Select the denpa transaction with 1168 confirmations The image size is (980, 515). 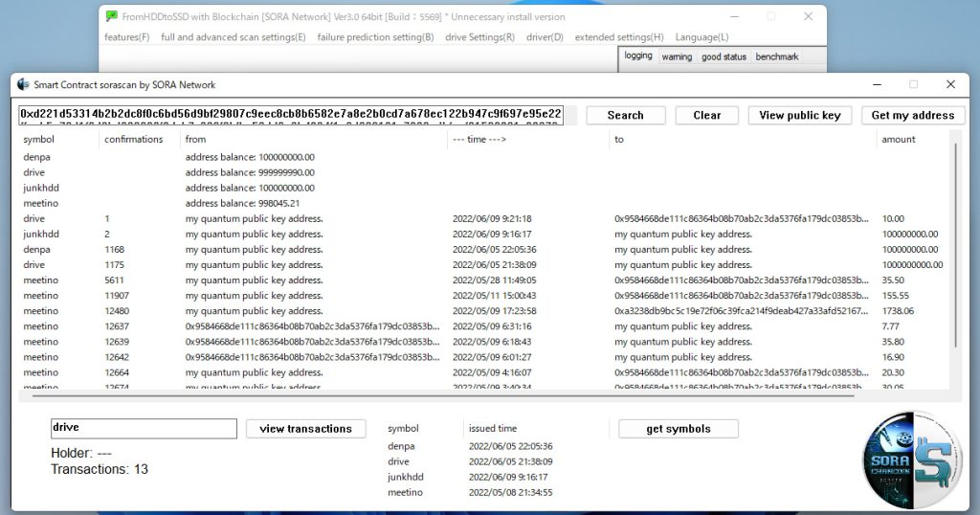coord(481,250)
